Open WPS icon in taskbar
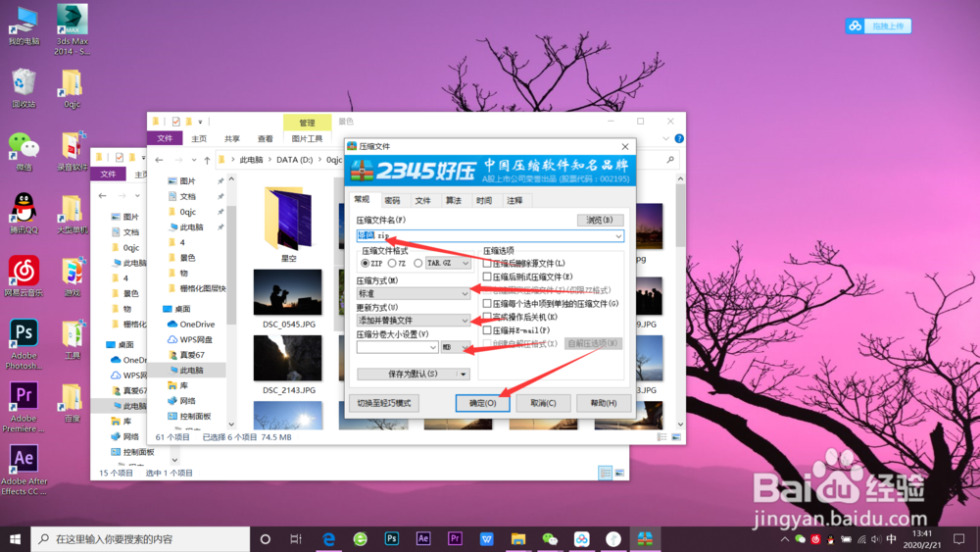The width and height of the screenshot is (980, 552). (x=487, y=539)
